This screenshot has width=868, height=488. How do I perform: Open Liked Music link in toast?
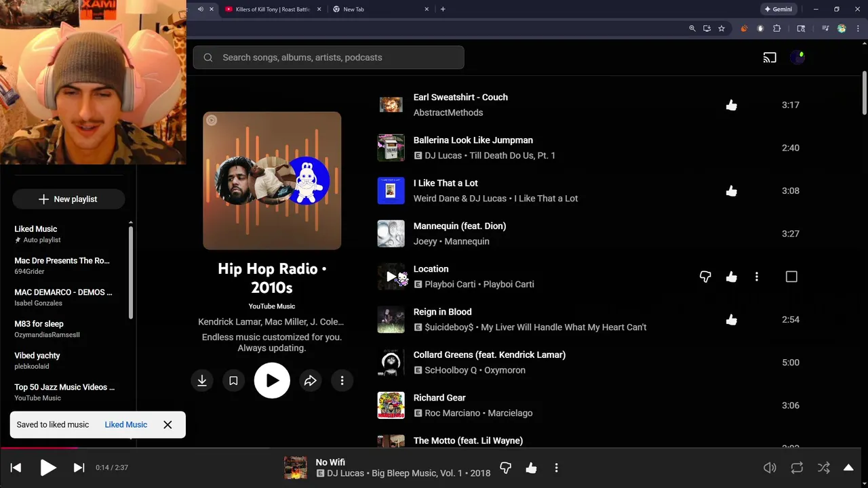coord(125,425)
